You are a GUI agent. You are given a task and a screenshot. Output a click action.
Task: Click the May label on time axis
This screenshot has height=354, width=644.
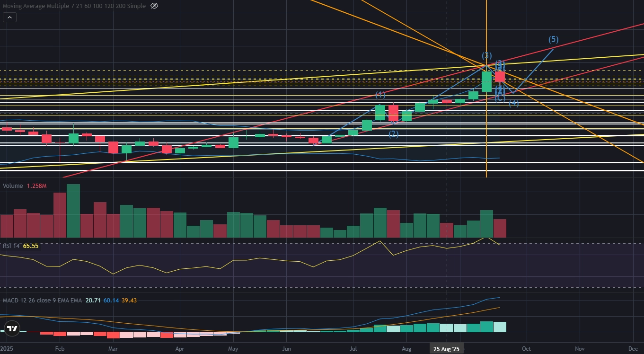[232, 349]
